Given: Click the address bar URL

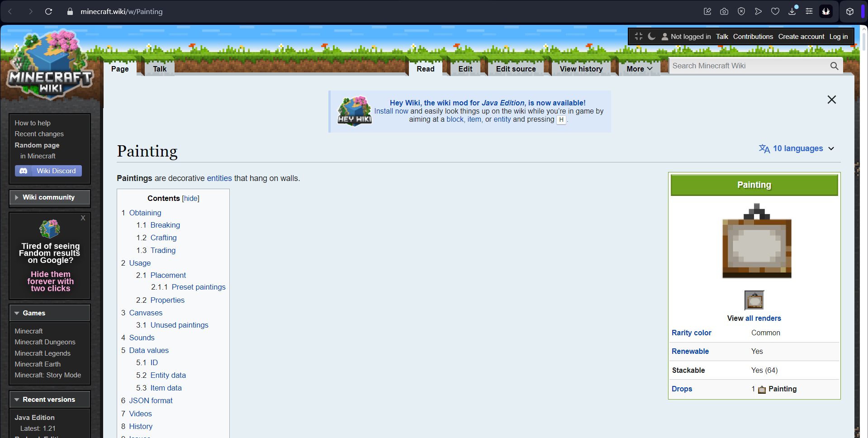Looking at the screenshot, I should [x=122, y=11].
